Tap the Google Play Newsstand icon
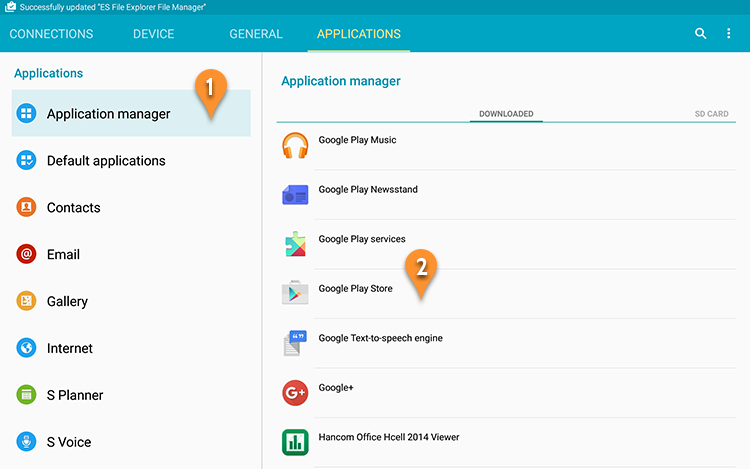 295,195
